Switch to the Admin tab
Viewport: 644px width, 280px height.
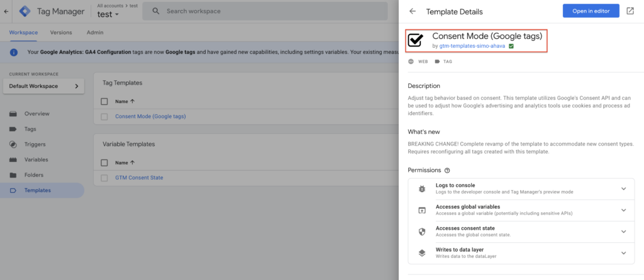click(x=95, y=33)
